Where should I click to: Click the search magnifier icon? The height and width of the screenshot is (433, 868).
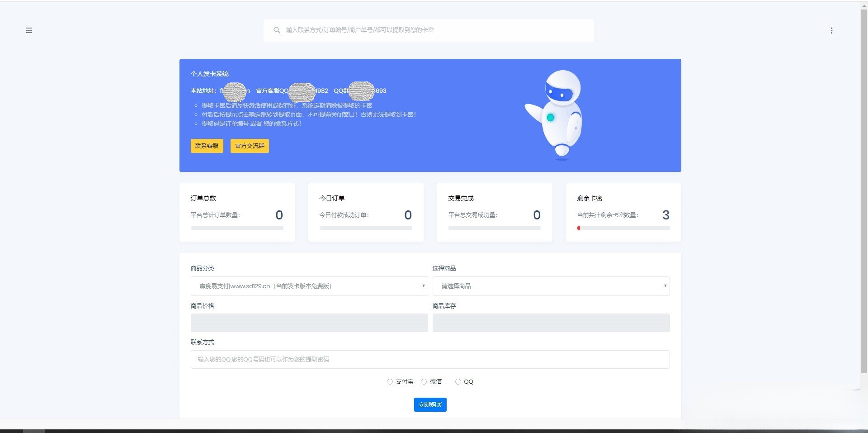coord(277,30)
